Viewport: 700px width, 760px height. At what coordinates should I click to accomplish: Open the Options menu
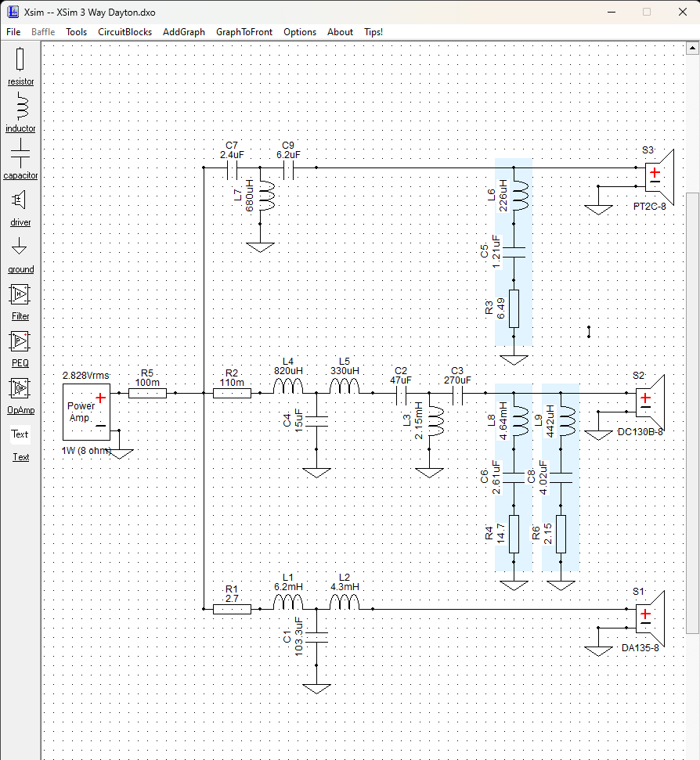300,32
